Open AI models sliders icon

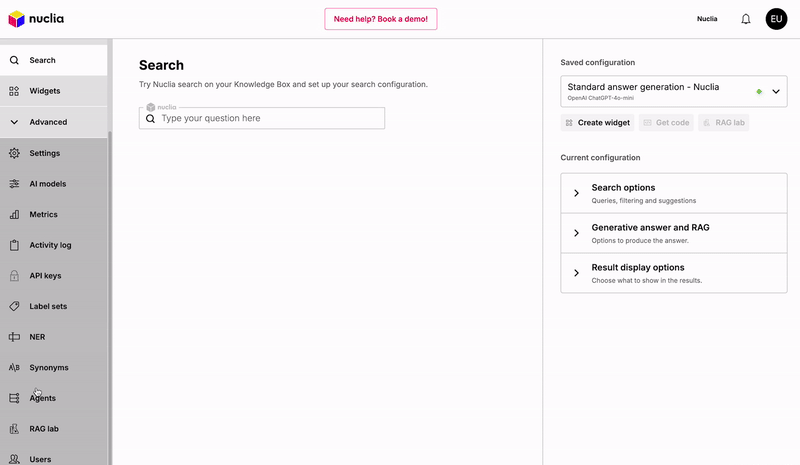[x=14, y=184]
